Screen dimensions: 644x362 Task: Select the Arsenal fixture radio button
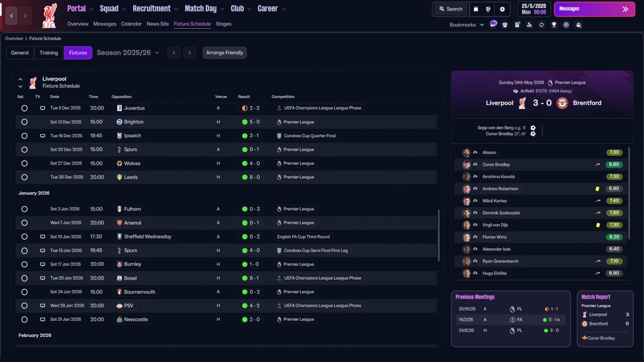click(24, 223)
